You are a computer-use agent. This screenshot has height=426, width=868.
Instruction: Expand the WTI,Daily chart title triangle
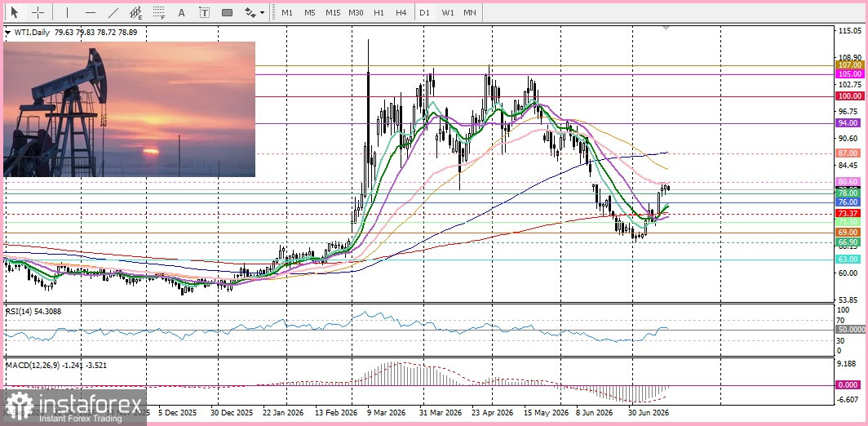tap(7, 33)
